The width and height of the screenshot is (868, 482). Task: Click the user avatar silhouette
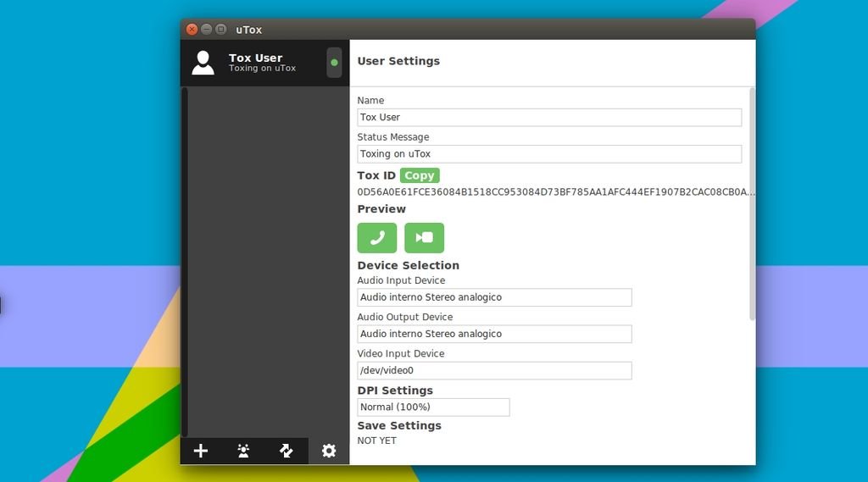203,63
